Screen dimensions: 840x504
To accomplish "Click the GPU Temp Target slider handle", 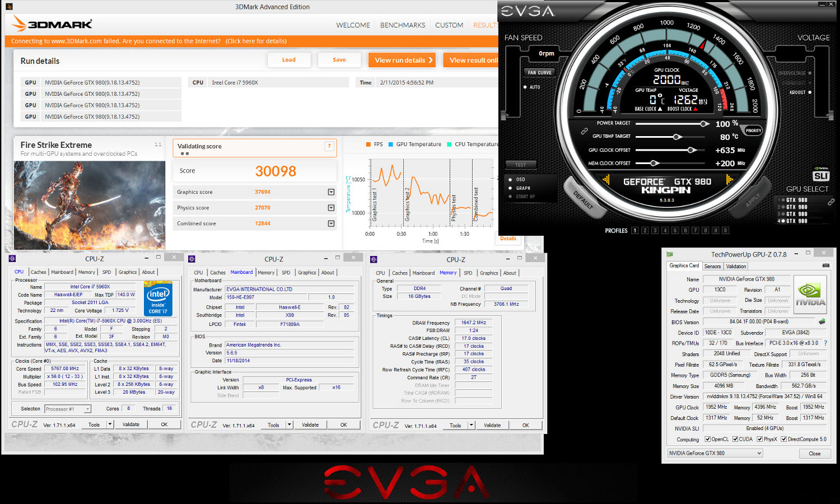I will click(x=677, y=137).
